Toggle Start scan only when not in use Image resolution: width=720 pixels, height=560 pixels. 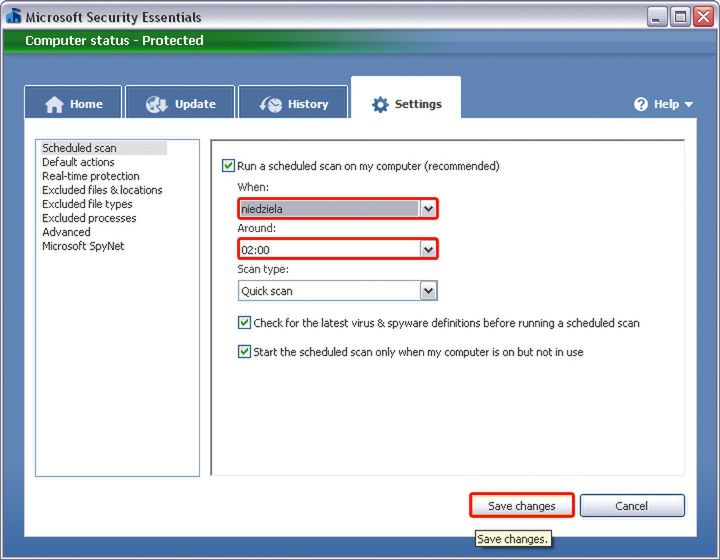click(x=244, y=352)
